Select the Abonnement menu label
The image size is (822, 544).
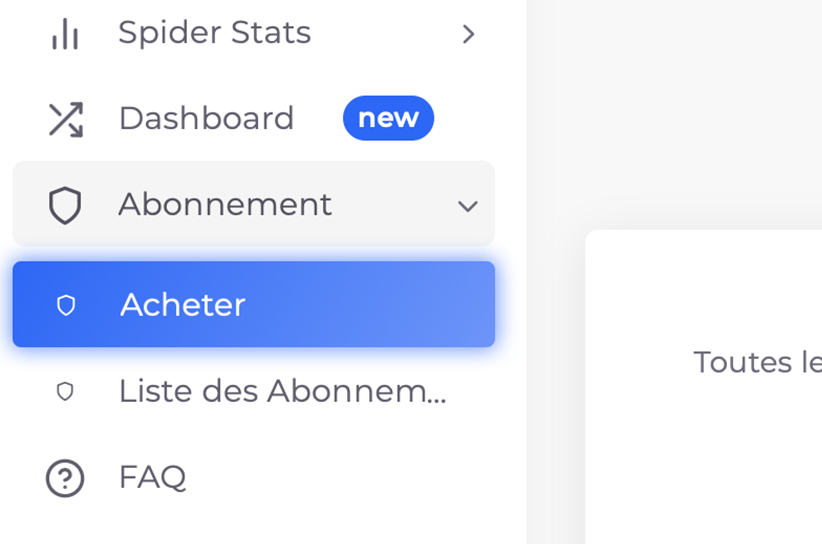[x=225, y=205]
